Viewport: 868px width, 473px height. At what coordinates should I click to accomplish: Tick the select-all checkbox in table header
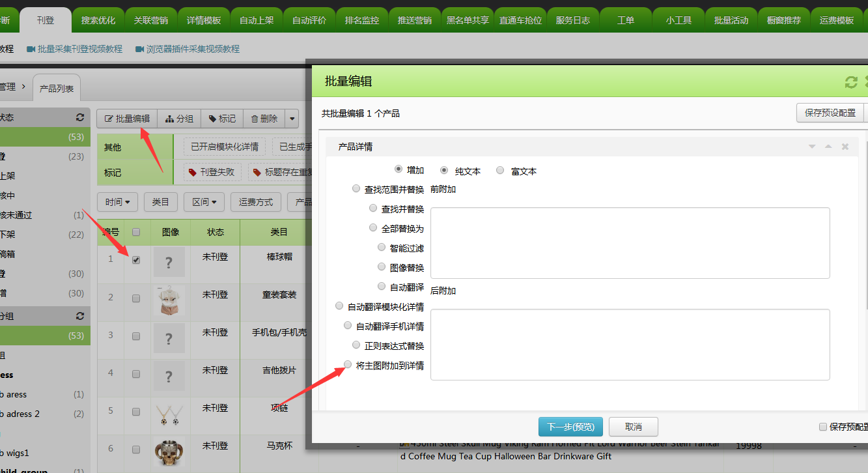click(136, 232)
